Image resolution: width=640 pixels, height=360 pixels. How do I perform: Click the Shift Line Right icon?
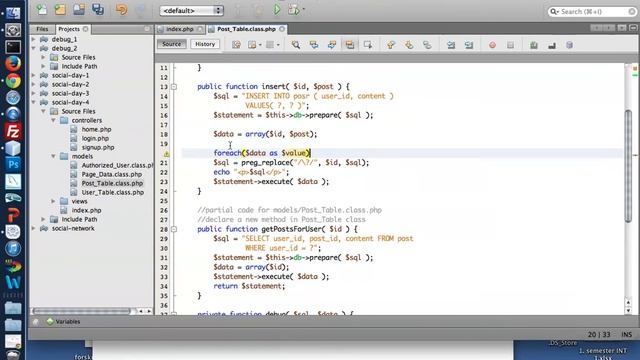coord(469,45)
